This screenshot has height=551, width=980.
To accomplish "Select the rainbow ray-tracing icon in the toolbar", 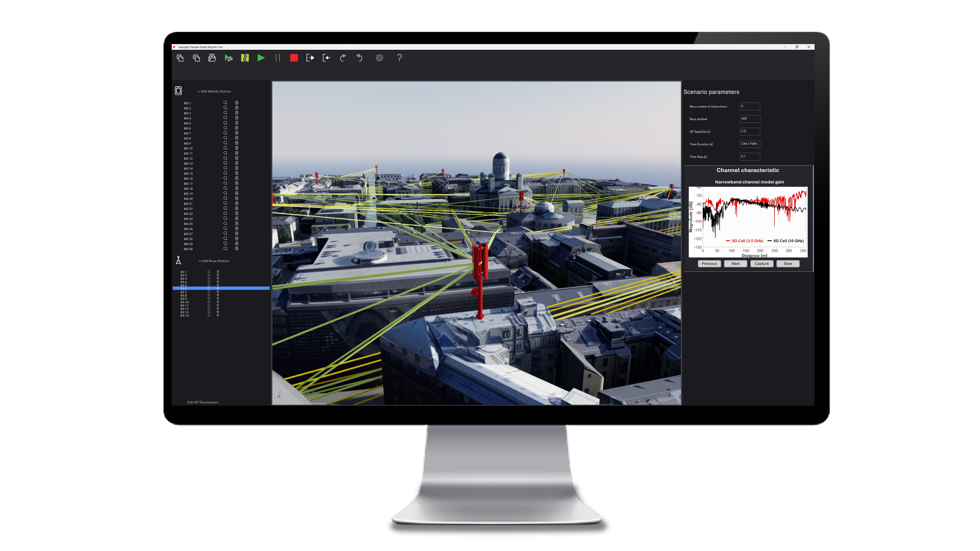I will coord(245,58).
